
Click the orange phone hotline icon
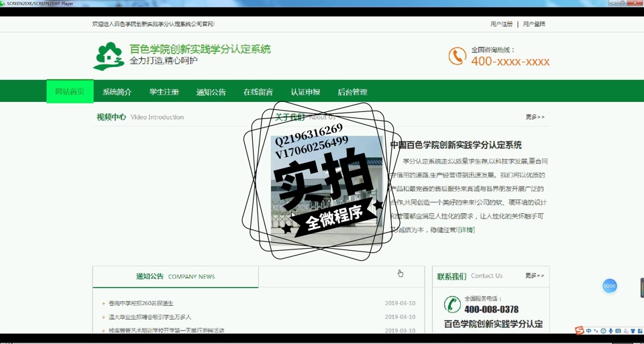click(x=457, y=56)
